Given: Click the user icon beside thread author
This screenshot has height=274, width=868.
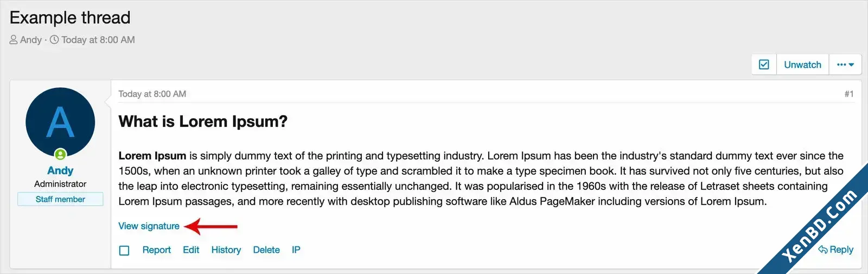Looking at the screenshot, I should [x=14, y=40].
